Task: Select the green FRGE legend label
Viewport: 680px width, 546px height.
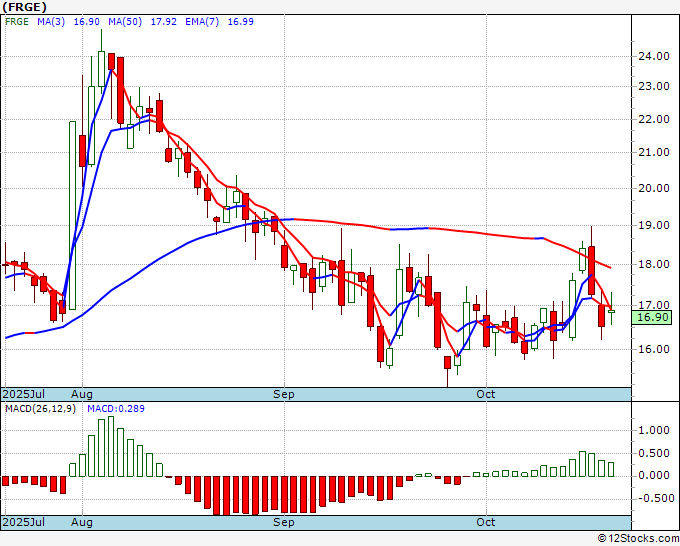Action: click(x=17, y=22)
